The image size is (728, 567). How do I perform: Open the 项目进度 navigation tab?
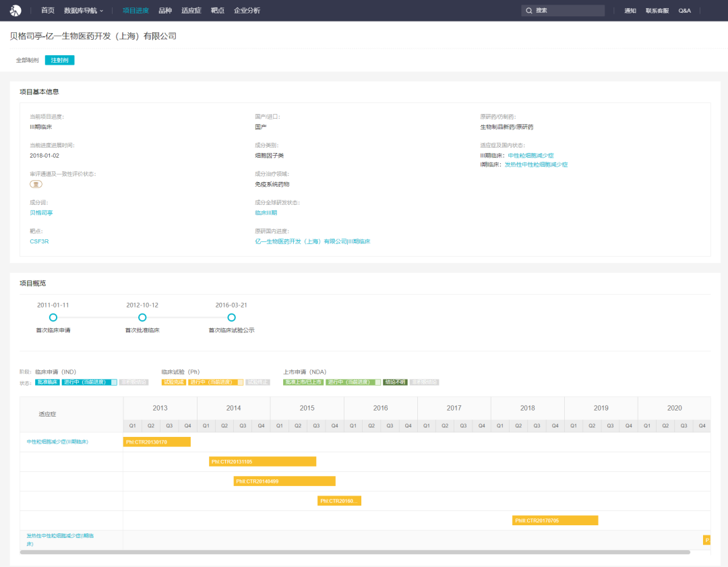click(x=135, y=11)
